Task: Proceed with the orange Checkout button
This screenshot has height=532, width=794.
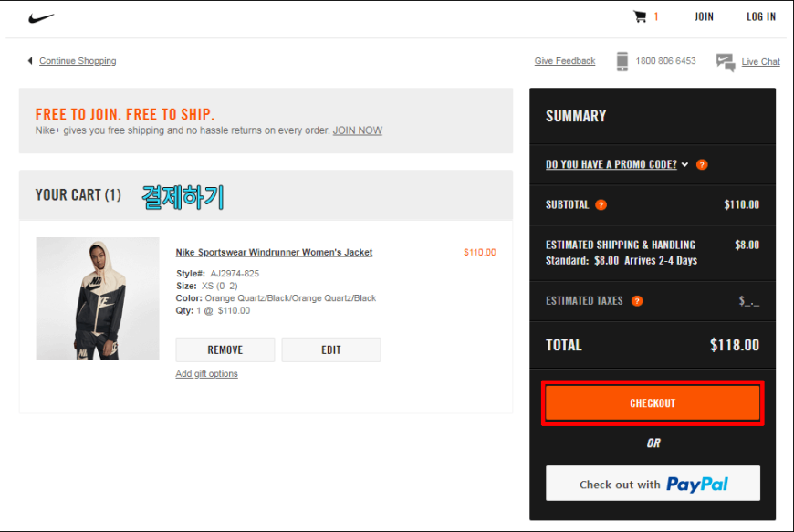Action: (653, 403)
